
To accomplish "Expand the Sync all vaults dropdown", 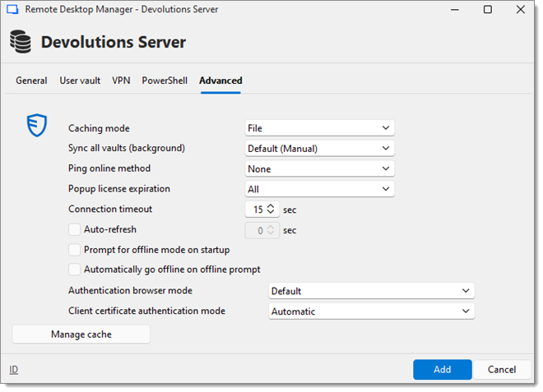I will click(x=320, y=149).
